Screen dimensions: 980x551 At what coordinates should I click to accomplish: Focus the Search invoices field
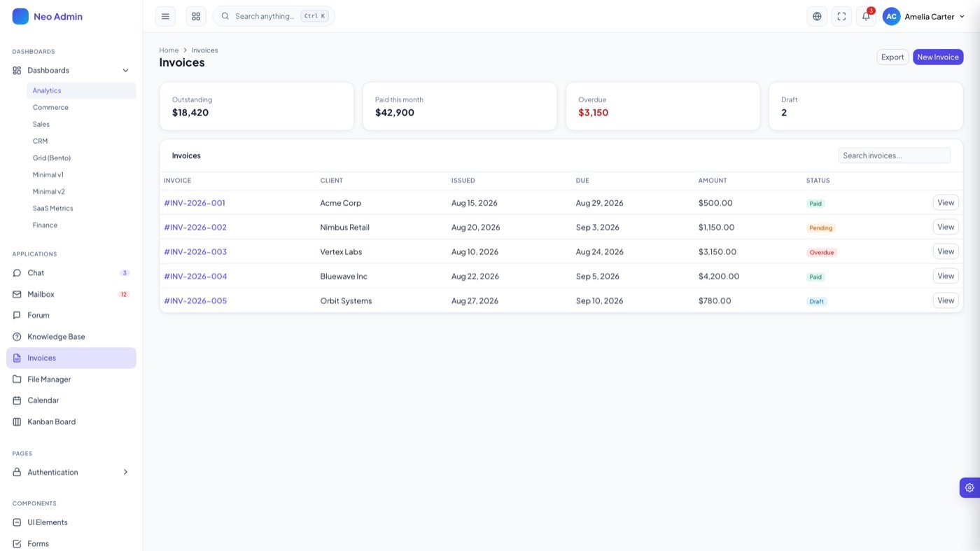point(895,155)
